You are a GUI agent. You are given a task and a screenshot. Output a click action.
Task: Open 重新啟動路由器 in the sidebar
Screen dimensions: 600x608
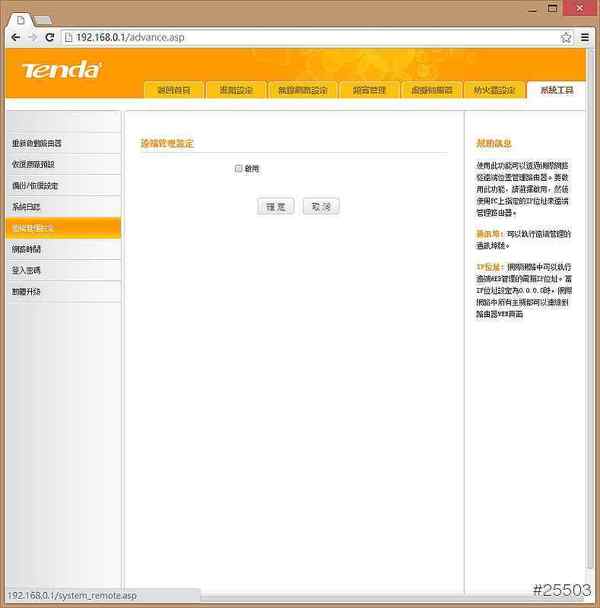(64, 143)
